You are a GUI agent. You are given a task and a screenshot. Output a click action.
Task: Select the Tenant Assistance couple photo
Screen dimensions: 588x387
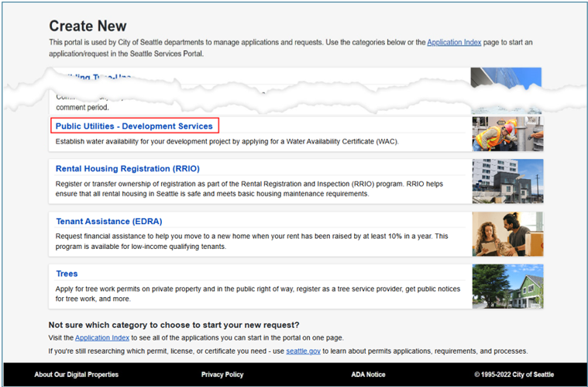[507, 233]
